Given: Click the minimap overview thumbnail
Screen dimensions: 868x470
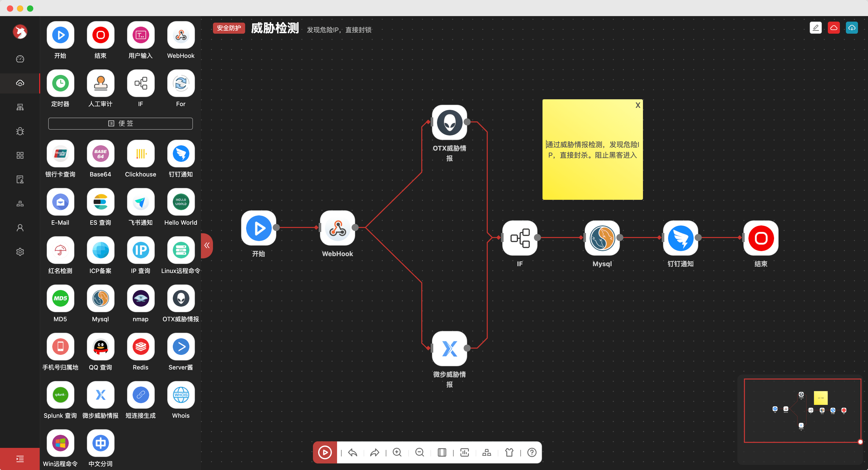Looking at the screenshot, I should click(x=802, y=410).
